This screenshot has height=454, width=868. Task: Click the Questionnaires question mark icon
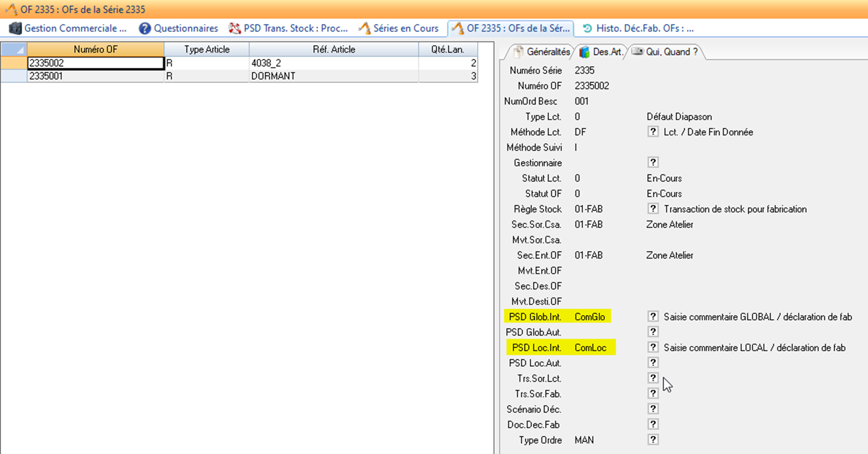[145, 29]
